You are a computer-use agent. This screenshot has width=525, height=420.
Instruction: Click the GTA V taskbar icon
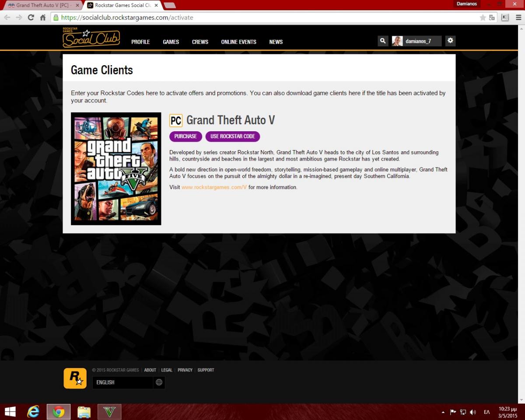(109, 412)
